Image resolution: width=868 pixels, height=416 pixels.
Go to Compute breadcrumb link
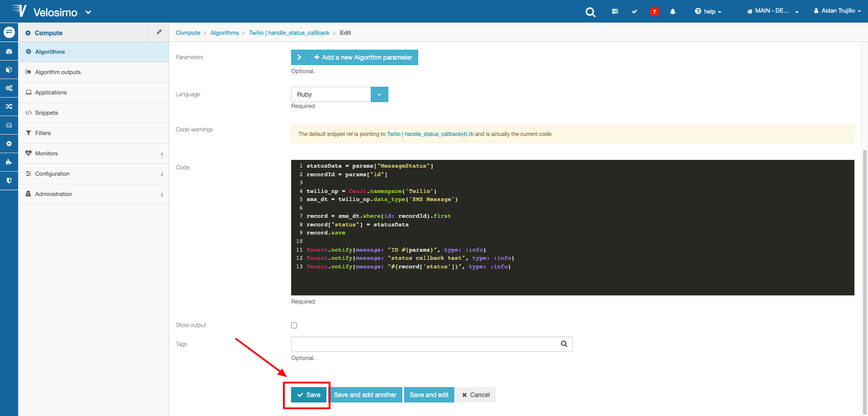tap(188, 33)
